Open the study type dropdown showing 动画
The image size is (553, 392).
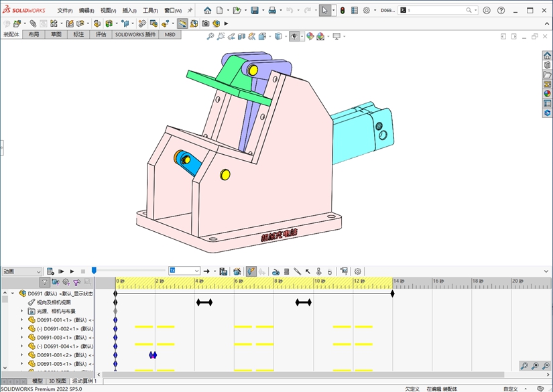coord(22,271)
